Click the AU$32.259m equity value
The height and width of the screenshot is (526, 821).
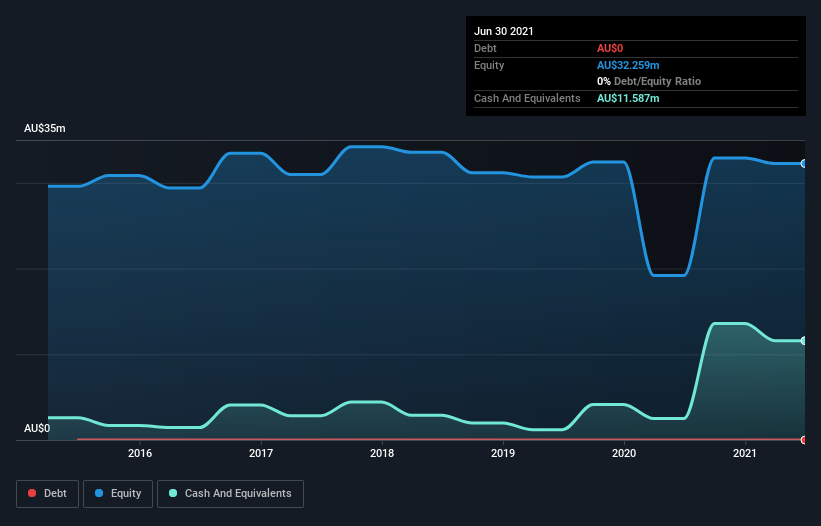coord(628,65)
